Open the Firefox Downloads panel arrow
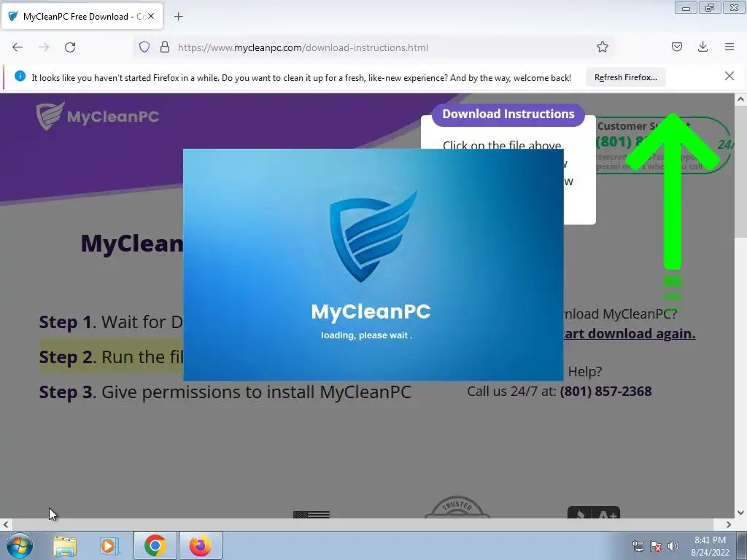Image resolution: width=747 pixels, height=560 pixels. pyautogui.click(x=703, y=47)
